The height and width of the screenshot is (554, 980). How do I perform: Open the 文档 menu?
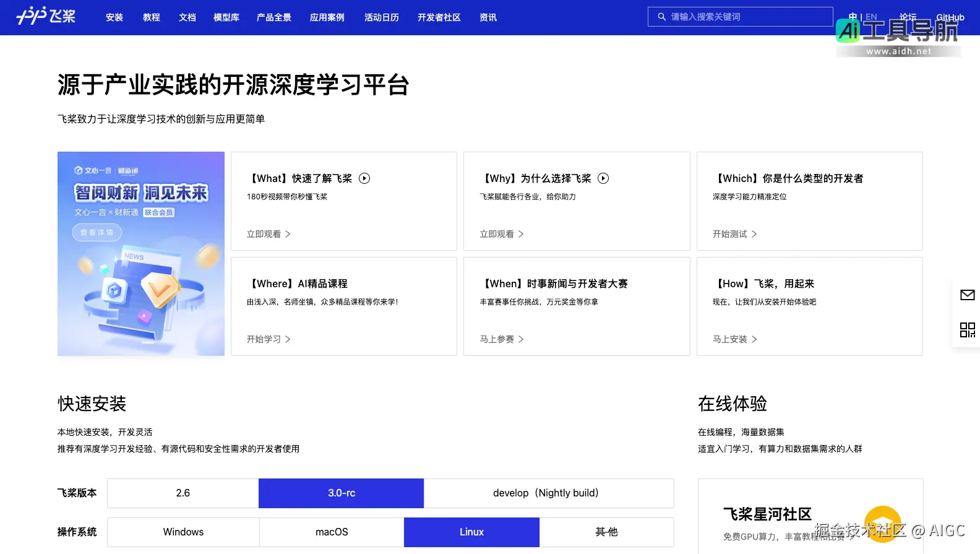coord(187,17)
